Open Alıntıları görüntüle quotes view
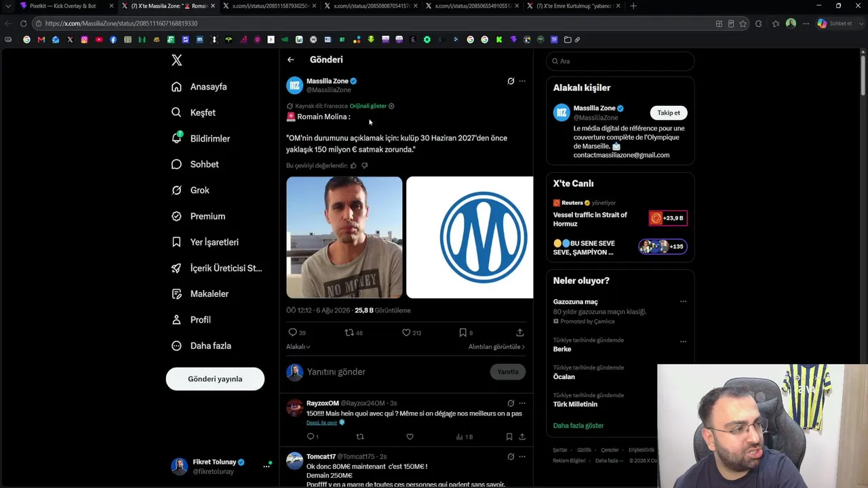Image resolution: width=868 pixels, height=488 pixels. click(x=496, y=347)
